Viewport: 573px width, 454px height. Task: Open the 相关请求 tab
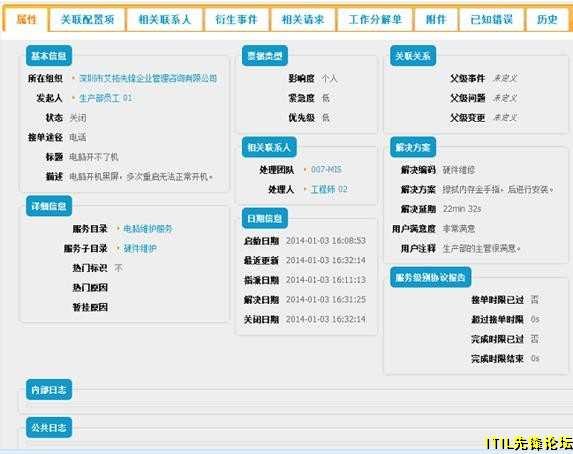[x=303, y=19]
